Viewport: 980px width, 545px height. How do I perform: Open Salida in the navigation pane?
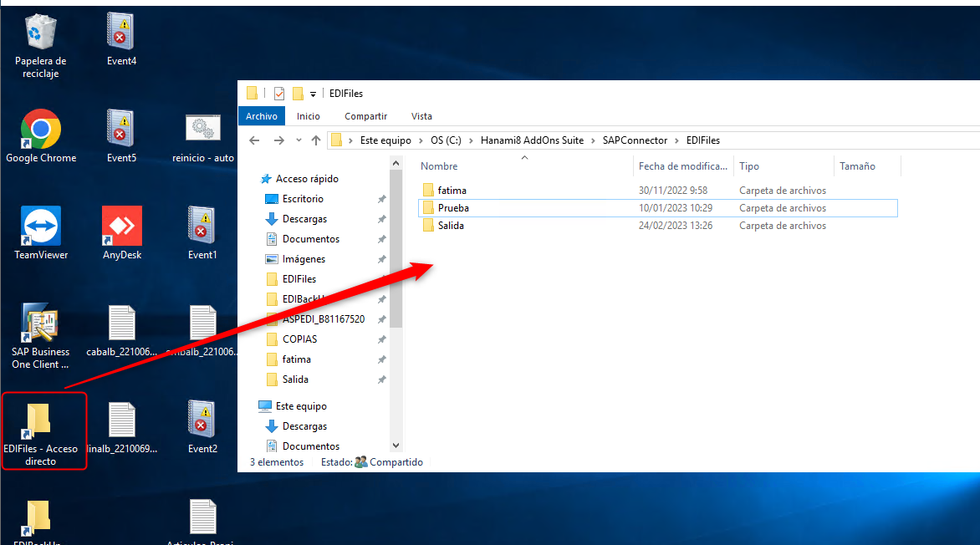pos(295,379)
